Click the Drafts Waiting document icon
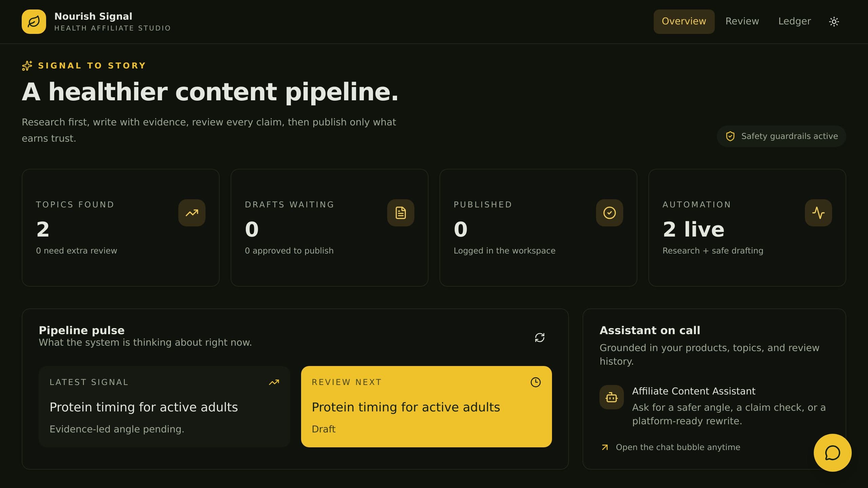The image size is (868, 488). [x=401, y=213]
